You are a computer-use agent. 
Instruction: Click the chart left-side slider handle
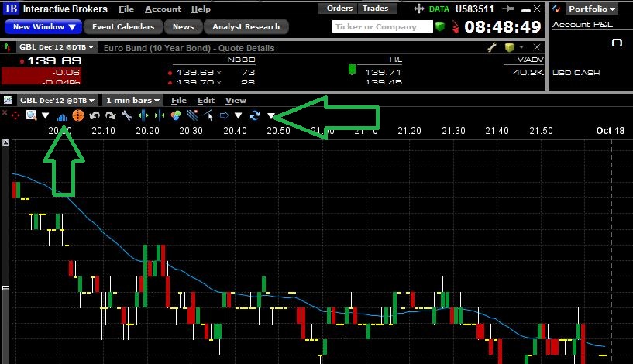[x=5, y=288]
